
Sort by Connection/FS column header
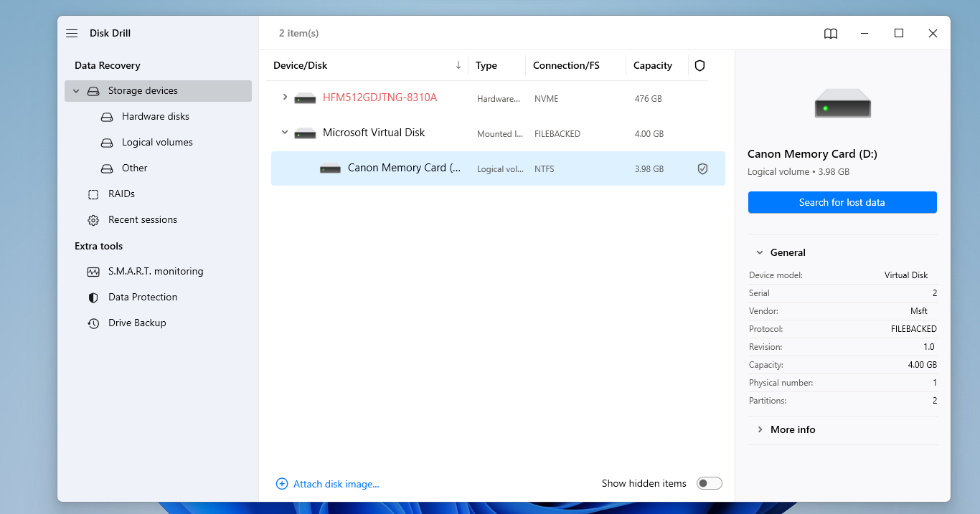(566, 65)
